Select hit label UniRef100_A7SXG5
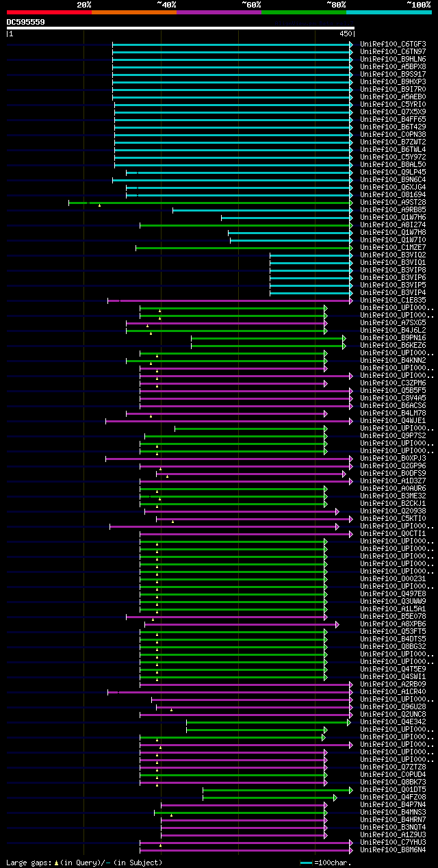The width and height of the screenshot is (438, 868). (393, 323)
